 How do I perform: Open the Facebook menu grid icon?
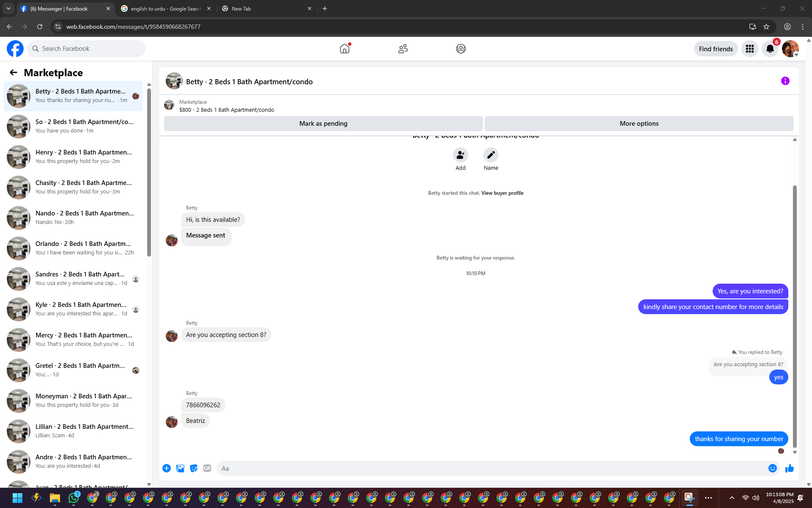tap(749, 49)
